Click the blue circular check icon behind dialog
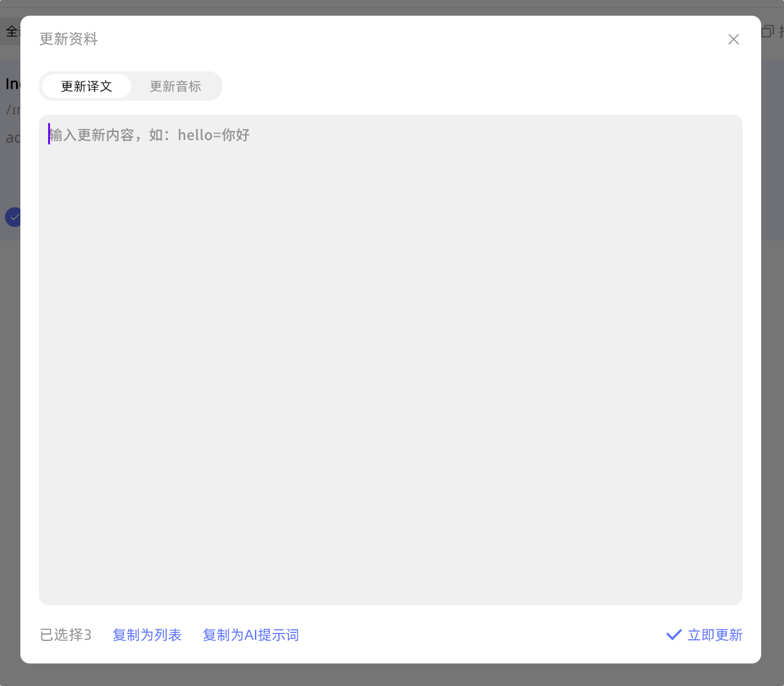Viewport: 784px width, 686px height. [12, 217]
